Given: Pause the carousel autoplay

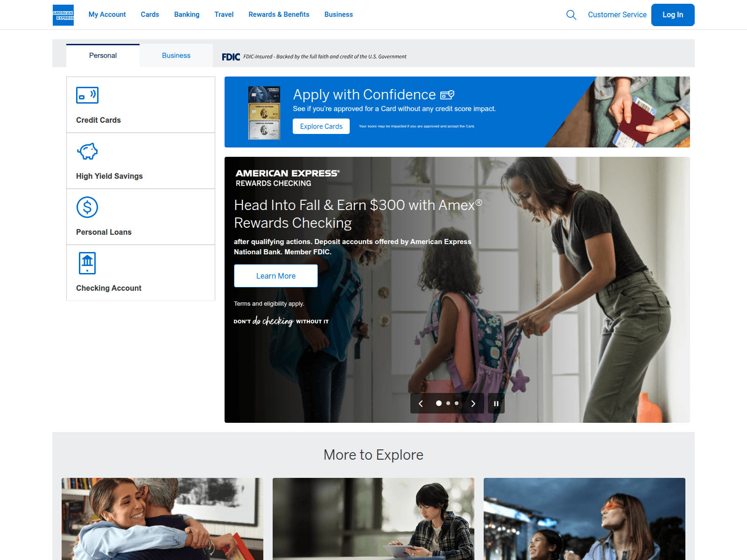Looking at the screenshot, I should pos(496,404).
